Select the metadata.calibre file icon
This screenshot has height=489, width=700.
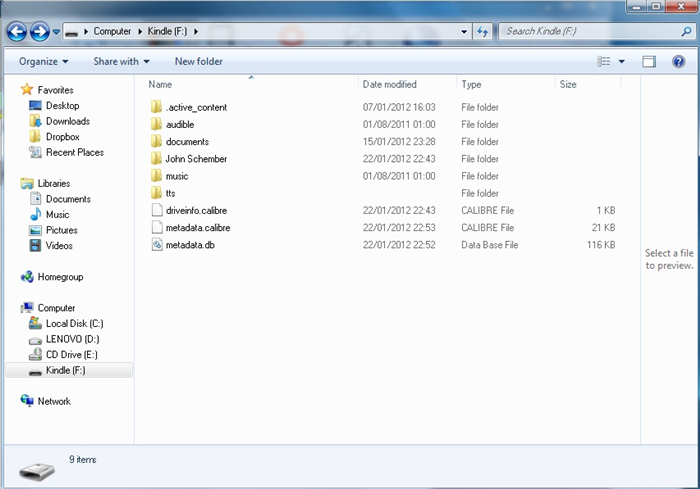tap(157, 227)
